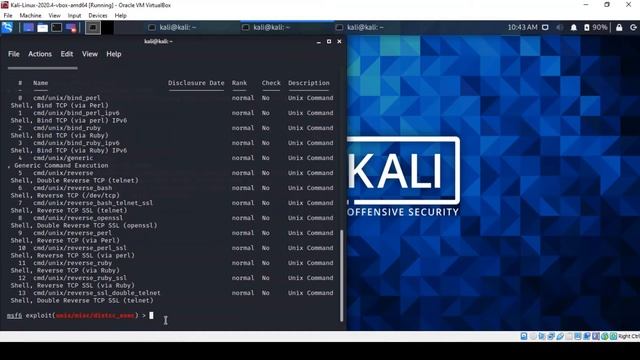Click the VirtualBox audio status icon
The height and width of the screenshot is (360, 640).
pos(542,336)
